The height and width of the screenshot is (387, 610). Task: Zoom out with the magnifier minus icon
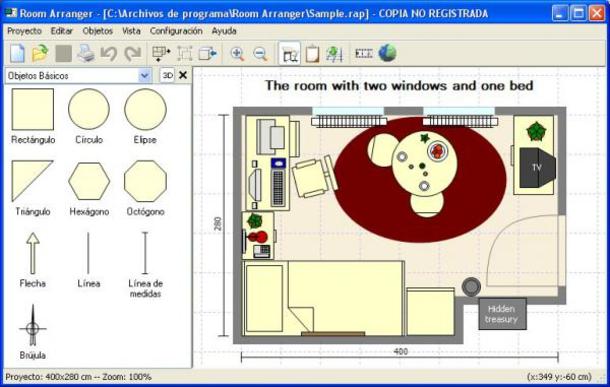click(x=260, y=53)
